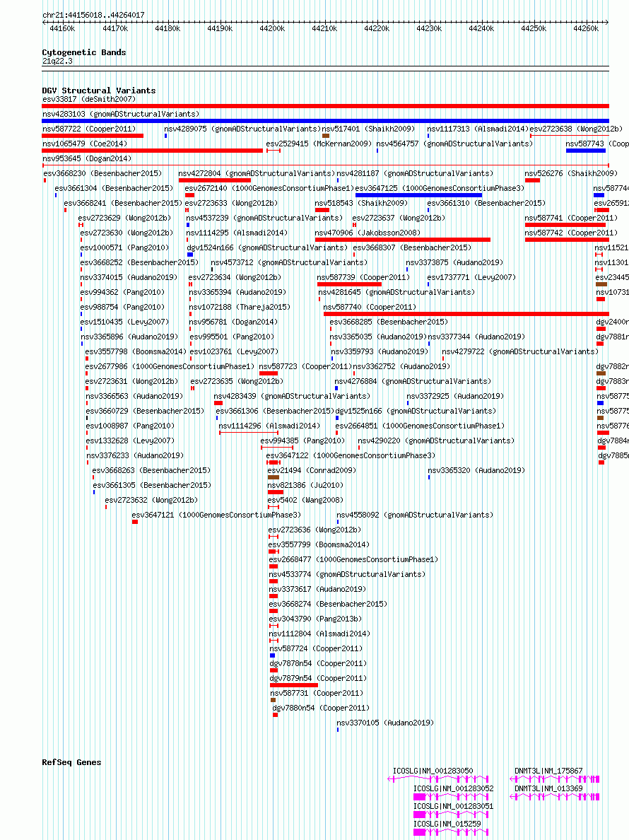Open nsv587722 (Cooper2011) variant
The image size is (629, 840).
point(89,129)
